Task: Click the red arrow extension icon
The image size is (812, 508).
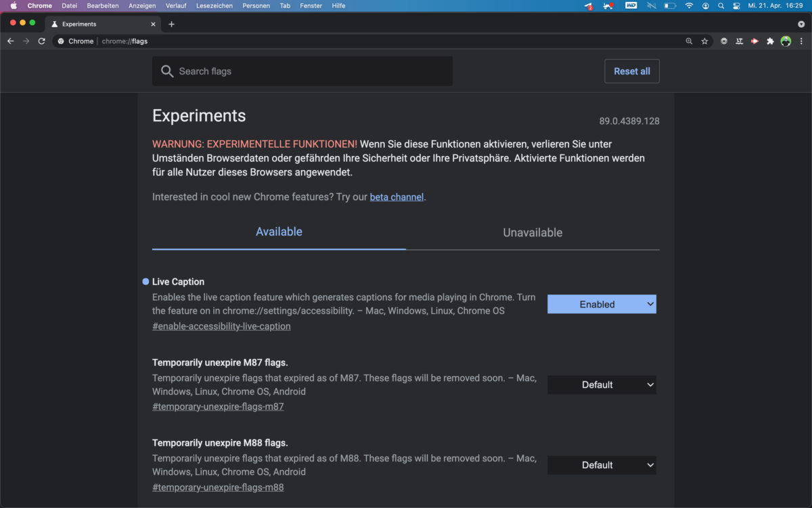Action: pos(754,41)
